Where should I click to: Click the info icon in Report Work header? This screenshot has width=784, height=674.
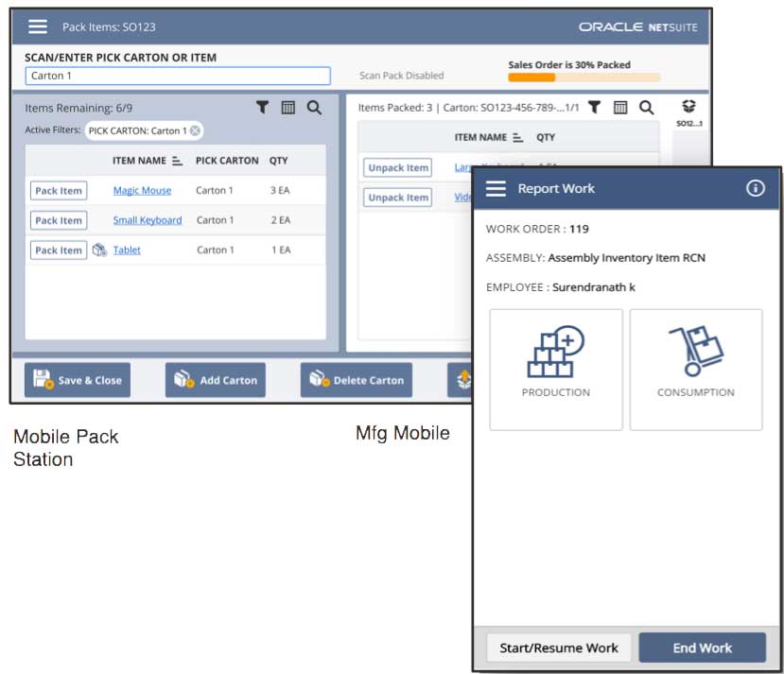point(755,188)
